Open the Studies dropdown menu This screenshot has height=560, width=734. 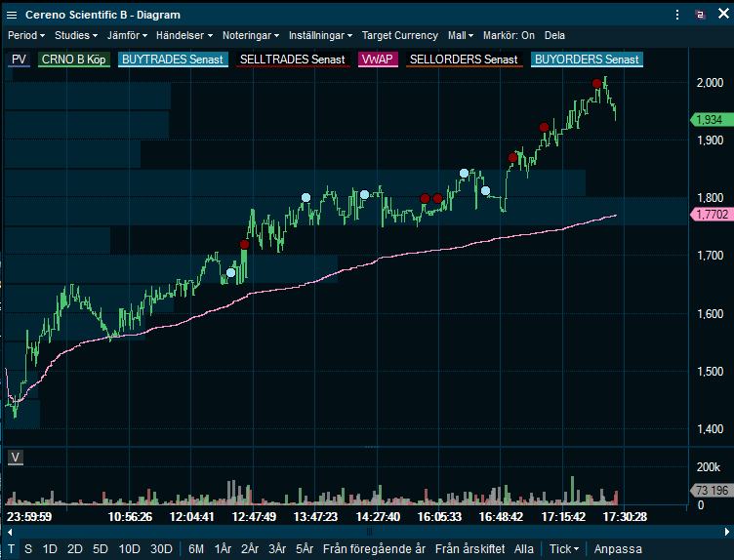pos(76,35)
